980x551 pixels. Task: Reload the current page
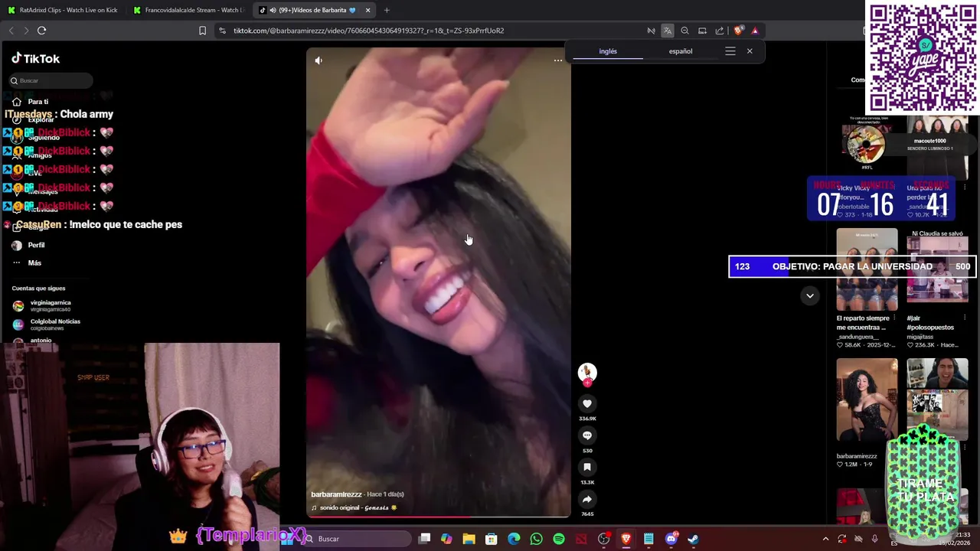[41, 31]
